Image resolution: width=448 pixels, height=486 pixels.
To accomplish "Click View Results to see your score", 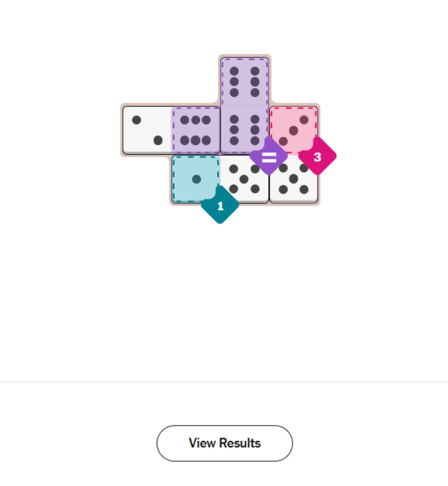I will coord(224,443).
